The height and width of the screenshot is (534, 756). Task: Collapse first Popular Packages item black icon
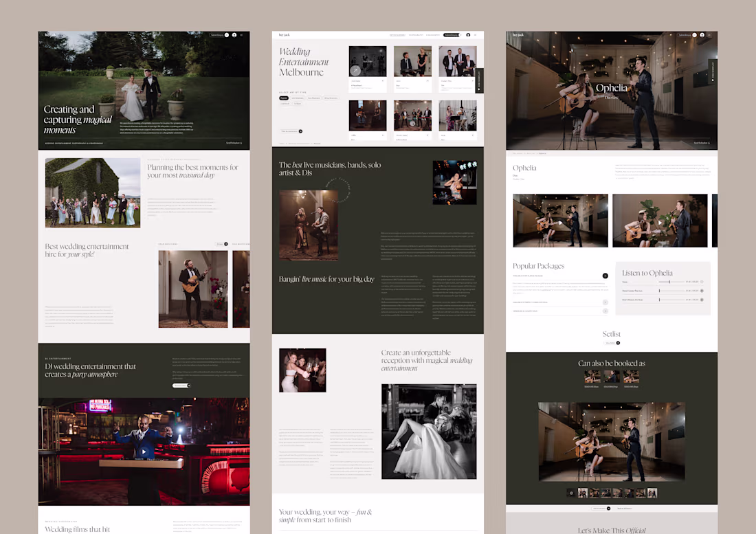(605, 276)
